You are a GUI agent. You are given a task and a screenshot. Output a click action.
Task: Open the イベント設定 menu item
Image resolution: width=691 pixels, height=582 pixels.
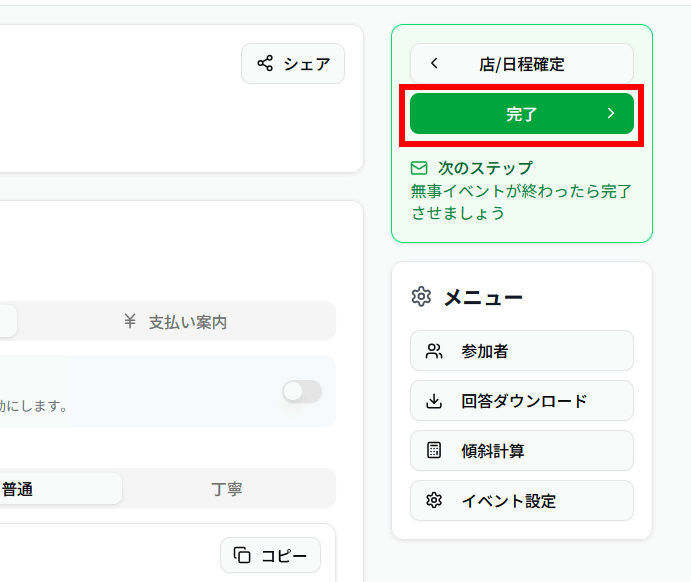(x=521, y=501)
